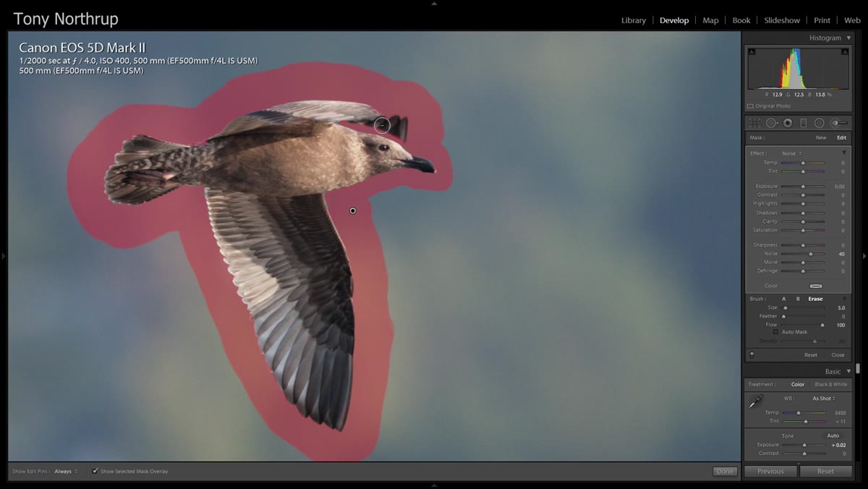
Task: Click the brush Sharpness slider handle
Action: [x=803, y=245]
